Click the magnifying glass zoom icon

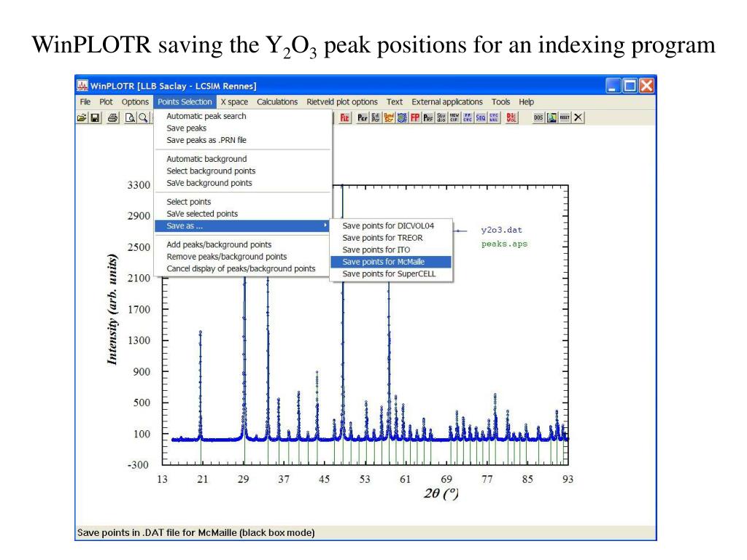(143, 117)
